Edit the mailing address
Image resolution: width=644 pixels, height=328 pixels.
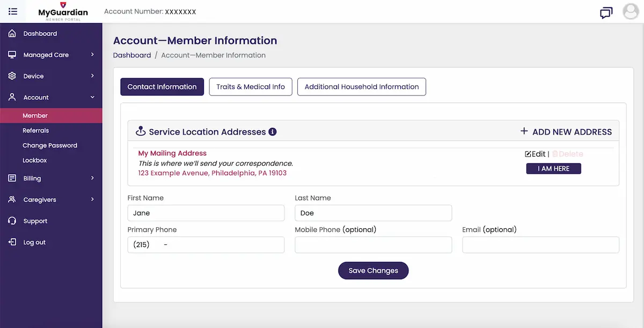click(x=535, y=154)
